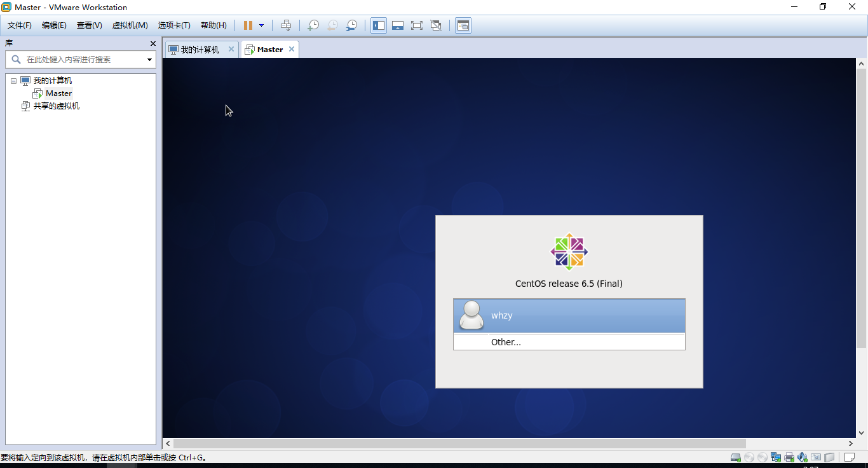Select the Master tab
The width and height of the screenshot is (868, 468).
tap(270, 50)
